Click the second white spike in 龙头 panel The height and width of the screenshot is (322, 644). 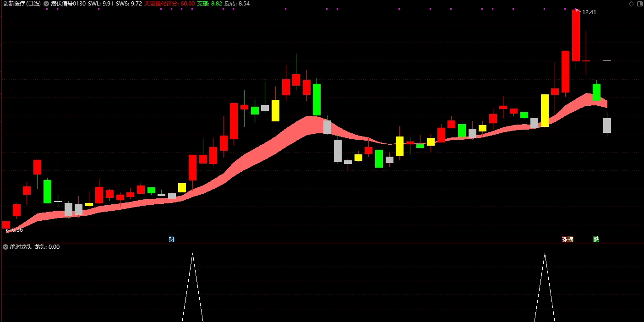coord(545,287)
